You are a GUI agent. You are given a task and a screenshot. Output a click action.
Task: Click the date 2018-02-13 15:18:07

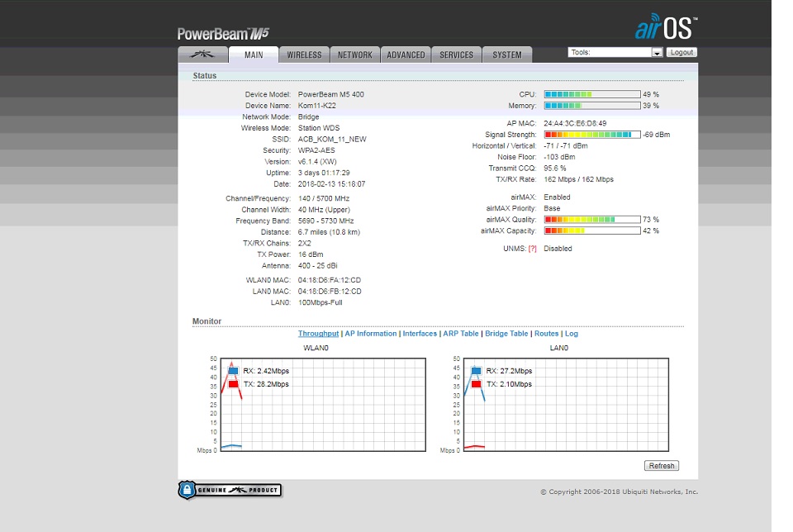(331, 184)
